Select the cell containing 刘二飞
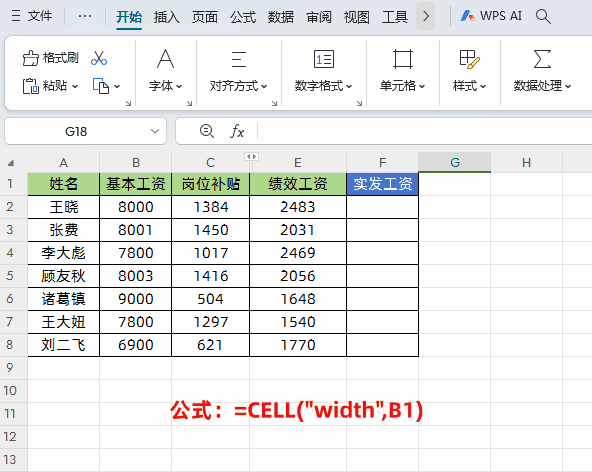Screen dimensions: 592x472 (x=63, y=345)
